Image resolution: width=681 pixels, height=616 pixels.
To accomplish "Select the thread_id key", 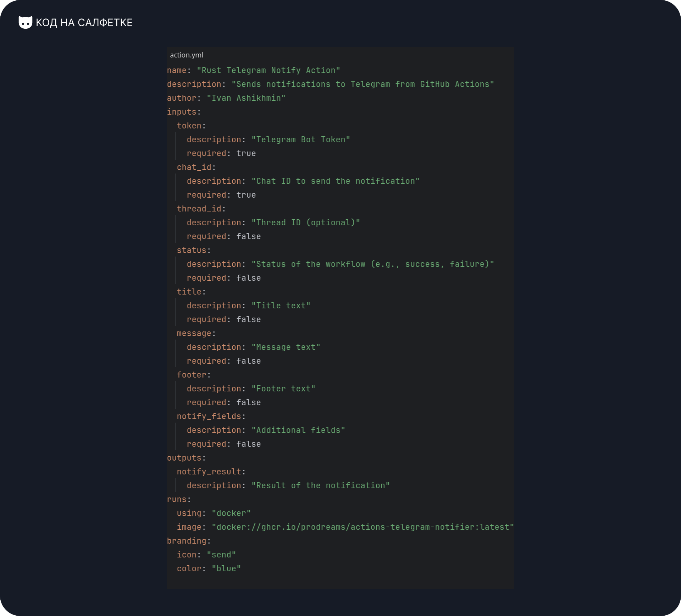I will [x=201, y=209].
